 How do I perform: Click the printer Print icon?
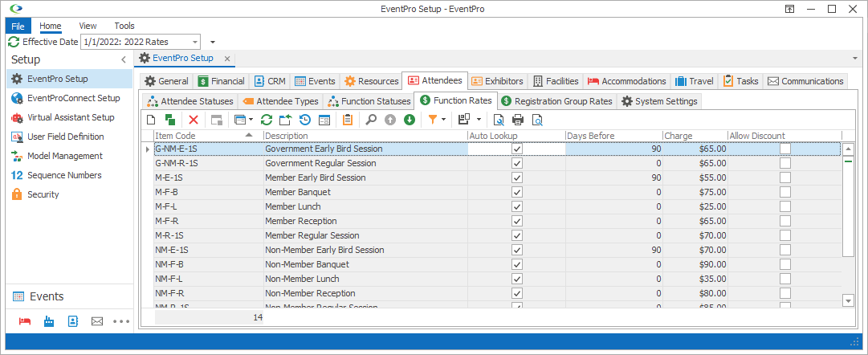click(518, 119)
